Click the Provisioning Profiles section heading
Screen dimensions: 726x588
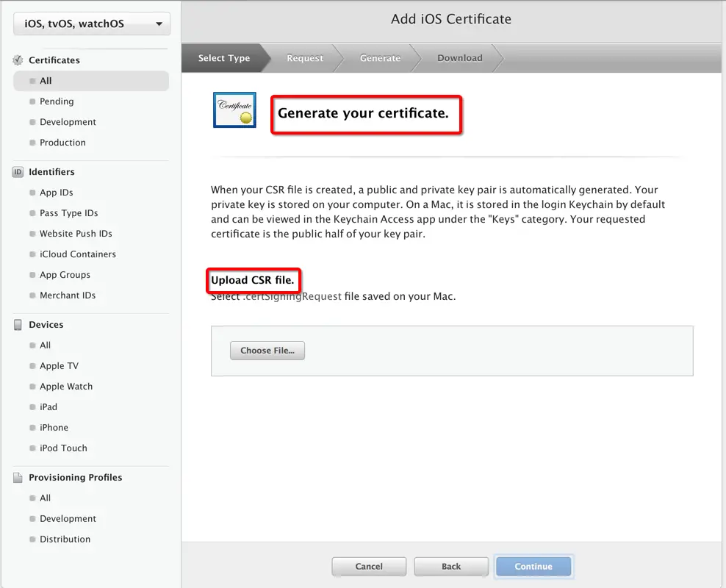coord(76,477)
